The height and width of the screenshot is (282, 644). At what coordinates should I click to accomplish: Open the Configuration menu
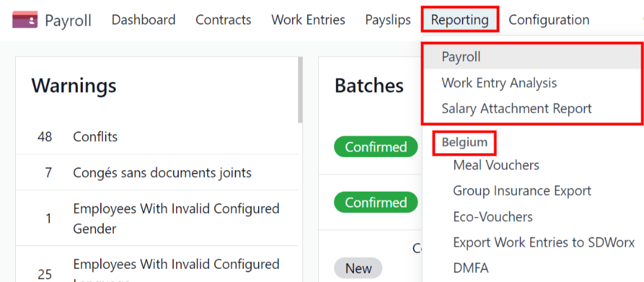coord(549,20)
